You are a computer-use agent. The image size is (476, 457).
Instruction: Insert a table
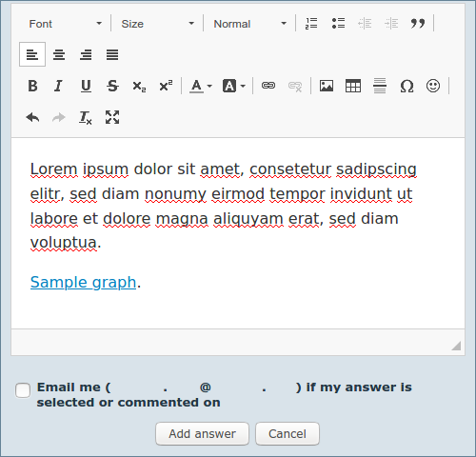click(x=353, y=86)
